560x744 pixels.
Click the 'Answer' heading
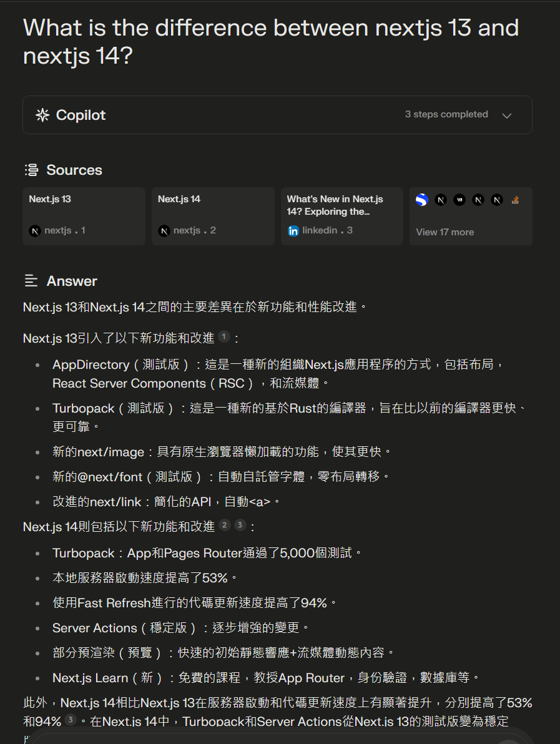[x=72, y=281]
